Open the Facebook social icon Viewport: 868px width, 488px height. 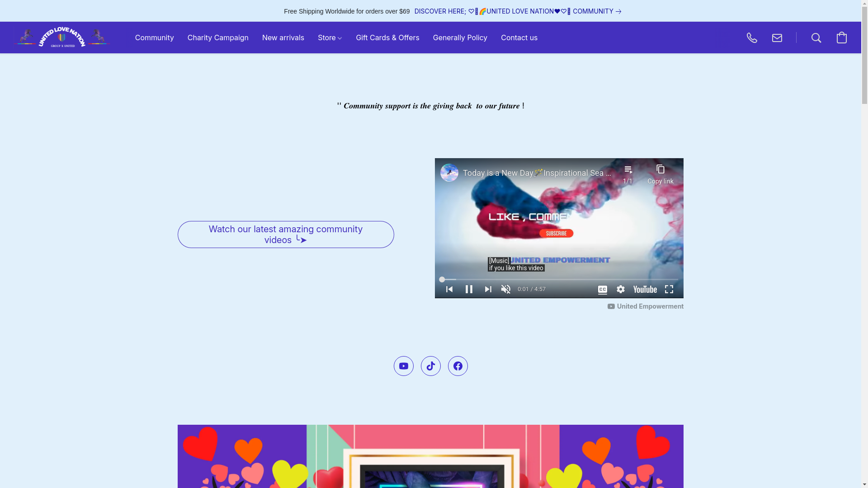pyautogui.click(x=458, y=366)
